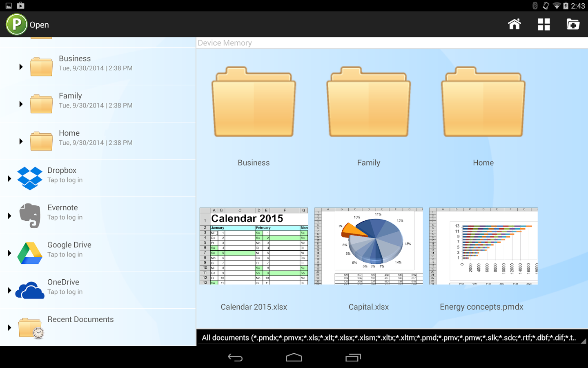This screenshot has width=588, height=368.
Task: Access OneDrive cloud icon
Action: 29,290
